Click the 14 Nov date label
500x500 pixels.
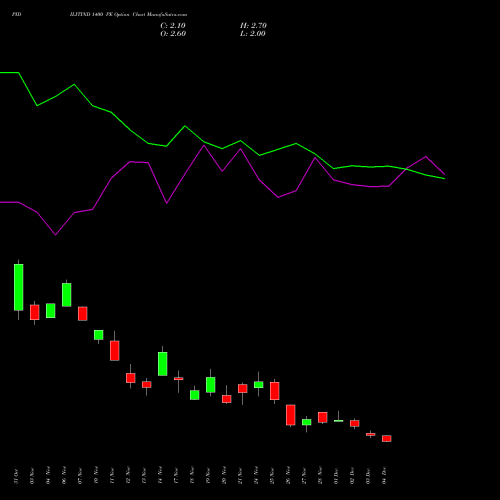[160, 475]
